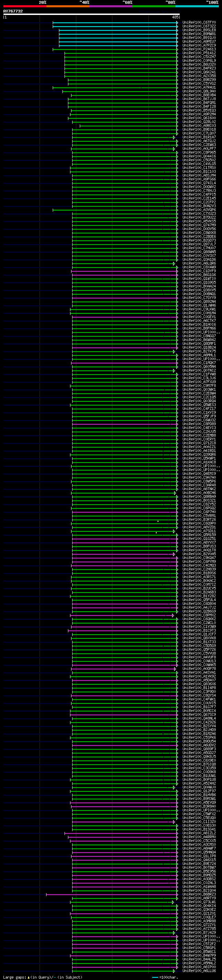
Task: Select label UniRef100_A4RRM0
Action: click(x=199, y=837)
